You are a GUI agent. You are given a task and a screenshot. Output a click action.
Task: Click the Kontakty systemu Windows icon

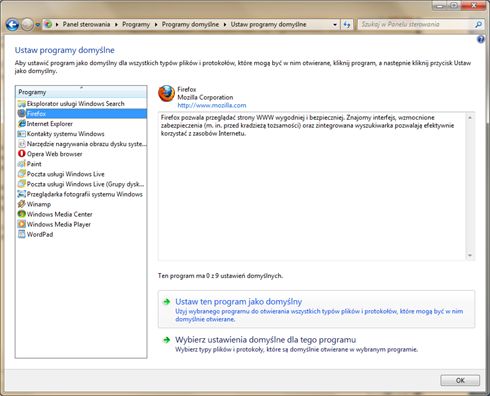(22, 134)
